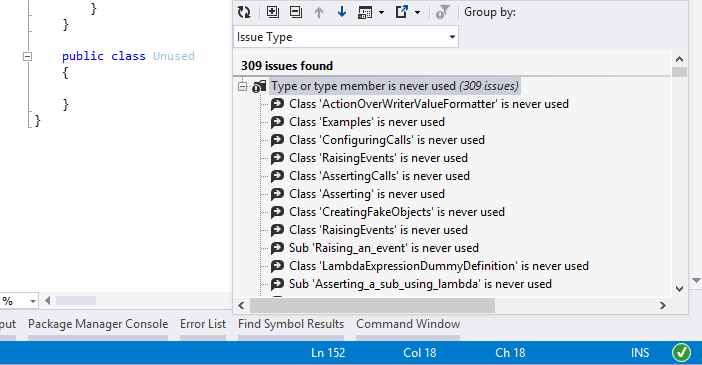
Task: Click 'Ln 152' in status bar
Action: click(x=328, y=353)
